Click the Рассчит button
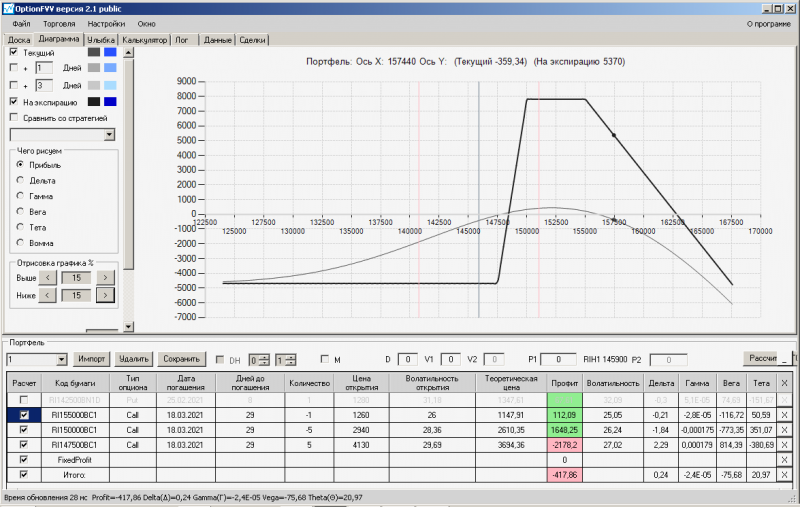The width and height of the screenshot is (800, 507). (760, 358)
